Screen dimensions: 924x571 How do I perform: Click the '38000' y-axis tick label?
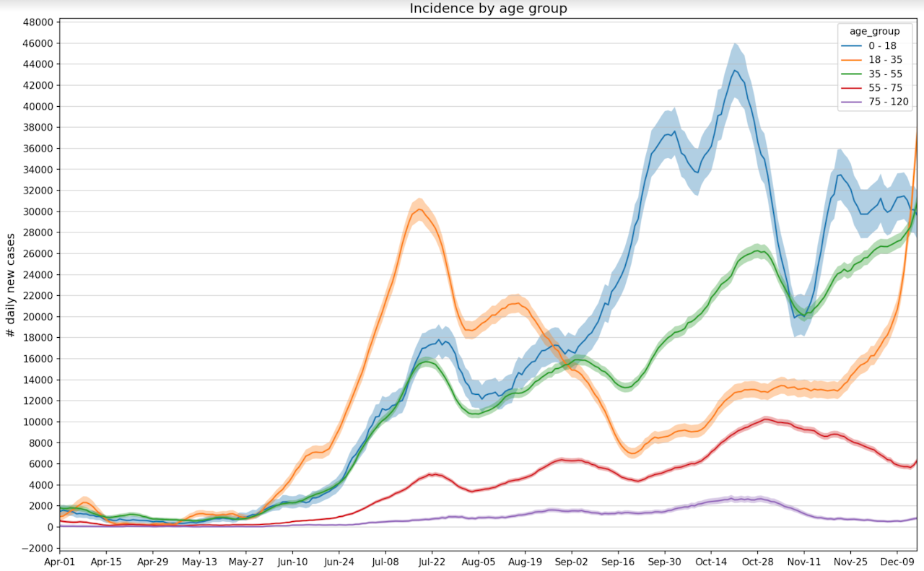38,127
